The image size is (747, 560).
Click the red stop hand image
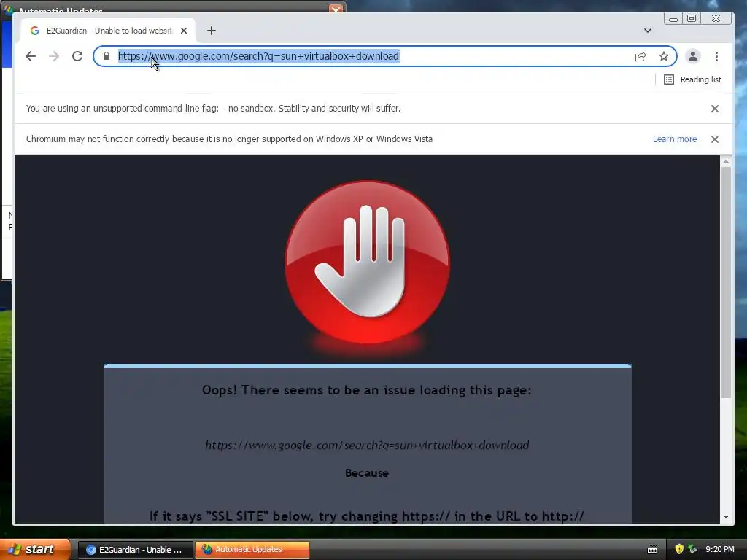pyautogui.click(x=367, y=262)
